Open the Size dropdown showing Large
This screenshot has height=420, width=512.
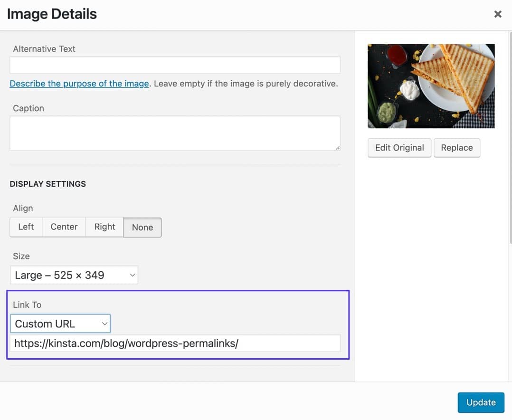point(74,275)
